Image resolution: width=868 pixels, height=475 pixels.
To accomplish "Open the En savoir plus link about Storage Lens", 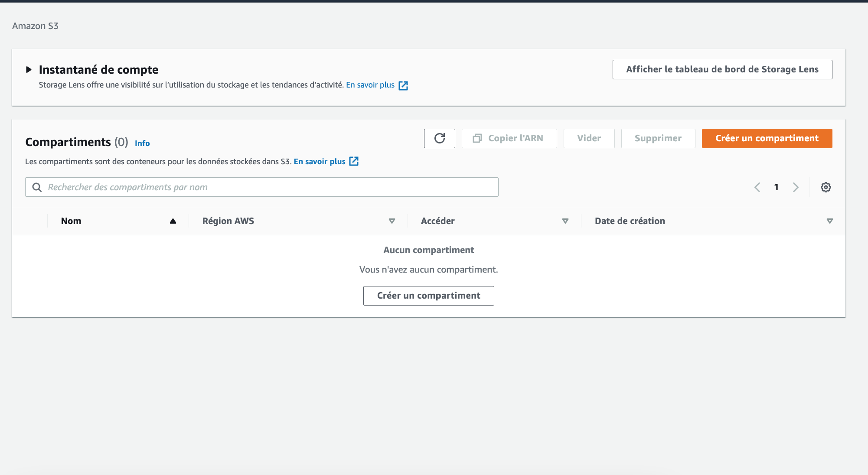I will pyautogui.click(x=370, y=85).
